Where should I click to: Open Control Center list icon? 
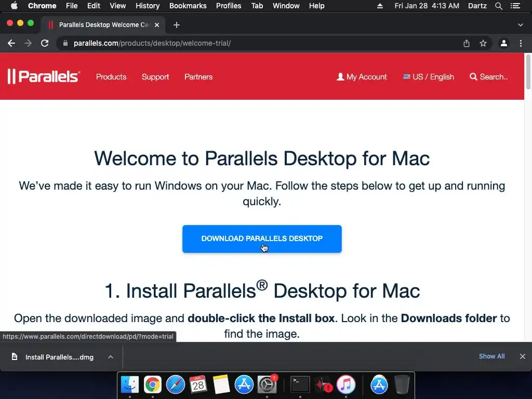tap(515, 6)
